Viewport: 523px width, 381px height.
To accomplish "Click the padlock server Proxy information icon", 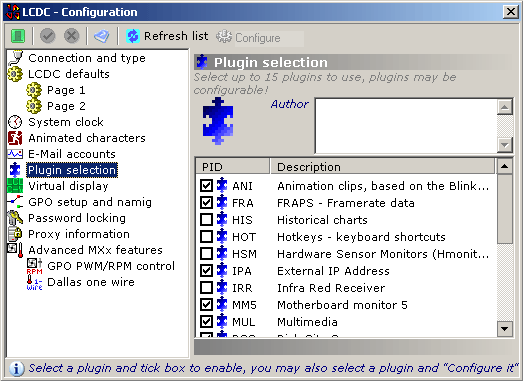I will point(15,234).
